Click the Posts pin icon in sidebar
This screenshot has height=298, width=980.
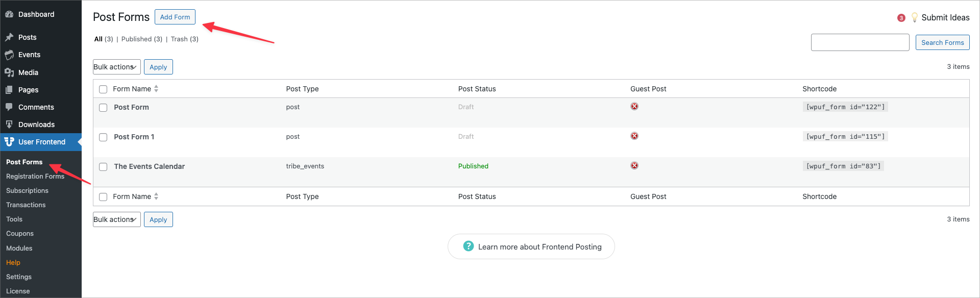(x=9, y=37)
